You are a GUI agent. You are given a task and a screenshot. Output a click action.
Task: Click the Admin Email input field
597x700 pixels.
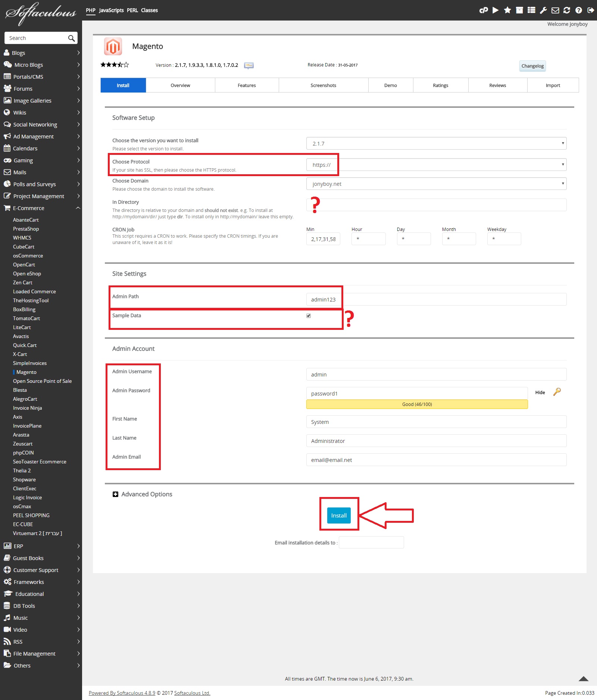coord(437,460)
